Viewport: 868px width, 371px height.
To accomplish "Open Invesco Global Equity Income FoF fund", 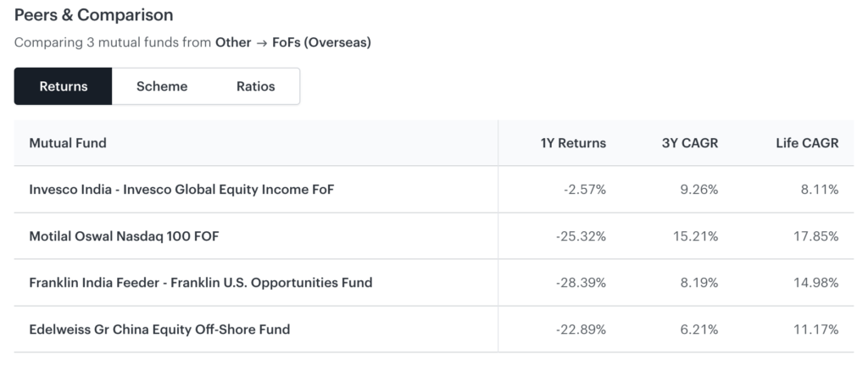I will pyautogui.click(x=181, y=190).
